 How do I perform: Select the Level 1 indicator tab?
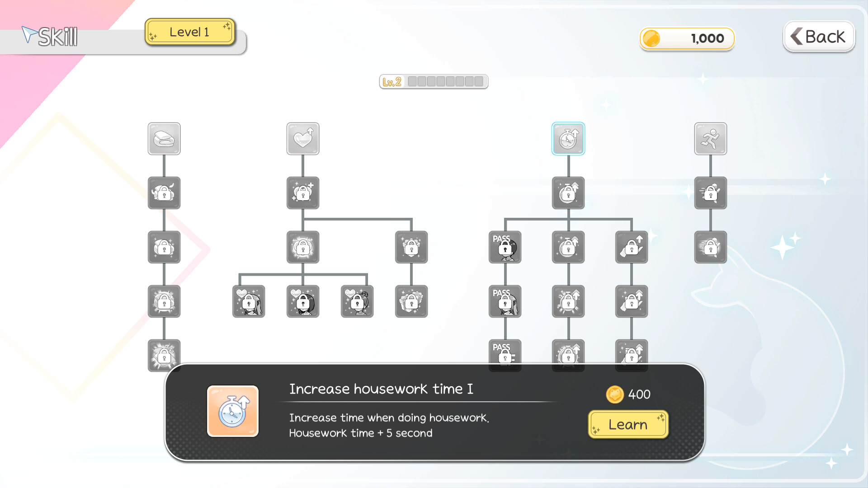pyautogui.click(x=190, y=33)
